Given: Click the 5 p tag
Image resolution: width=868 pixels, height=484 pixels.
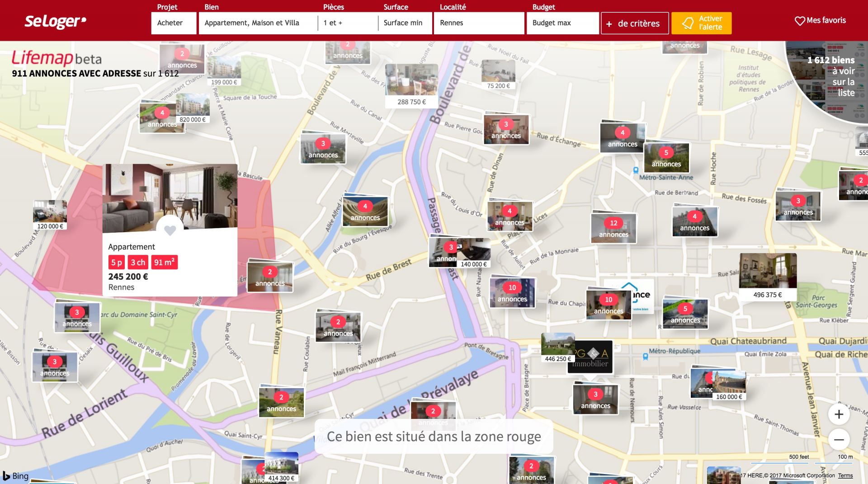Looking at the screenshot, I should [x=117, y=262].
